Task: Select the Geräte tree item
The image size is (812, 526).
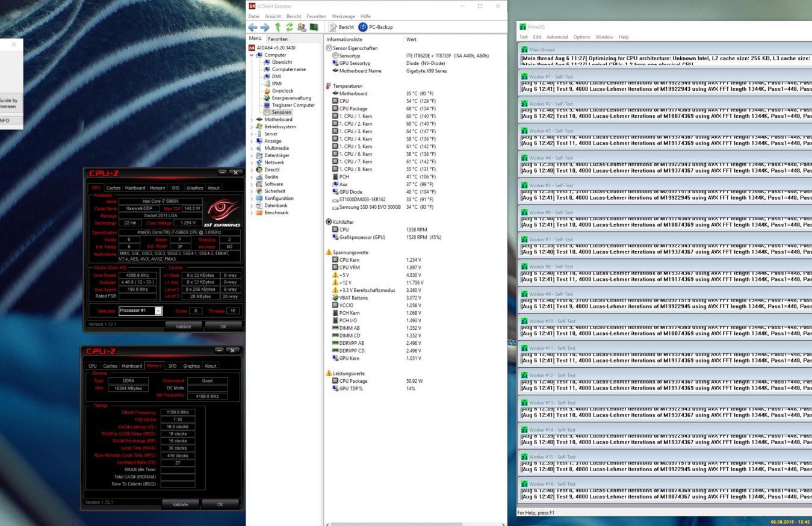Action: click(x=268, y=177)
